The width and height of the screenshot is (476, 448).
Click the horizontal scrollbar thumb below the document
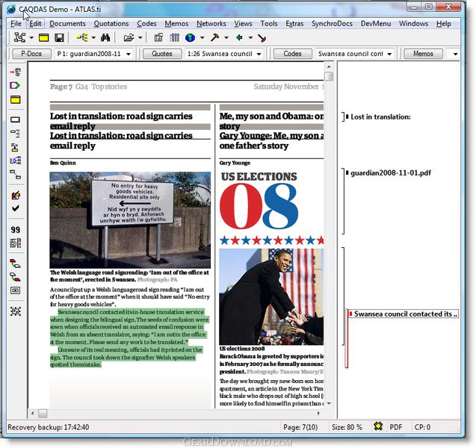(43, 414)
